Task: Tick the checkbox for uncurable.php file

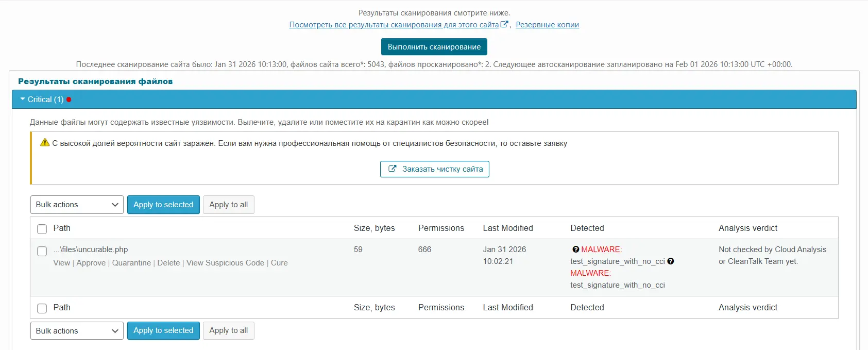Action: tap(42, 251)
